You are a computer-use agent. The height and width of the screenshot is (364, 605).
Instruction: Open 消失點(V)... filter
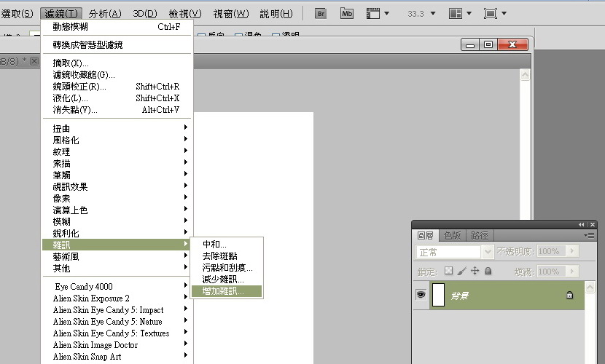click(116, 110)
